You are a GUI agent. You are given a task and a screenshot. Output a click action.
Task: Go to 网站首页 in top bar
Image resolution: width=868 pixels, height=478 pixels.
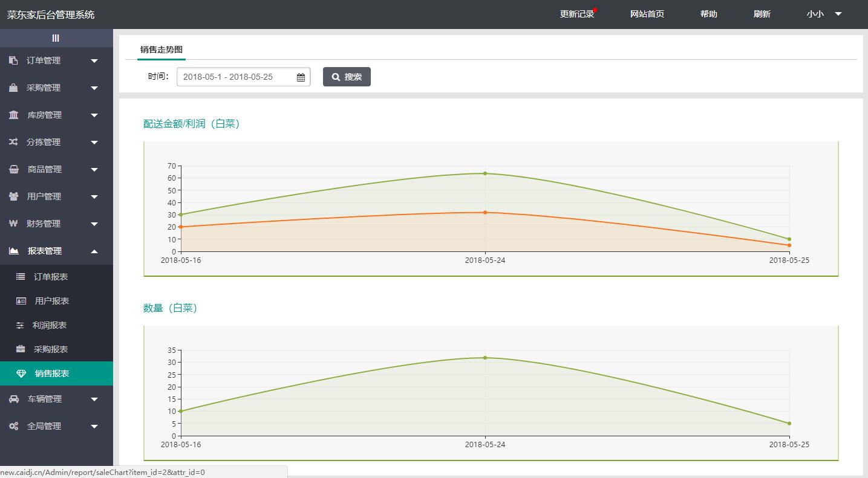[647, 14]
